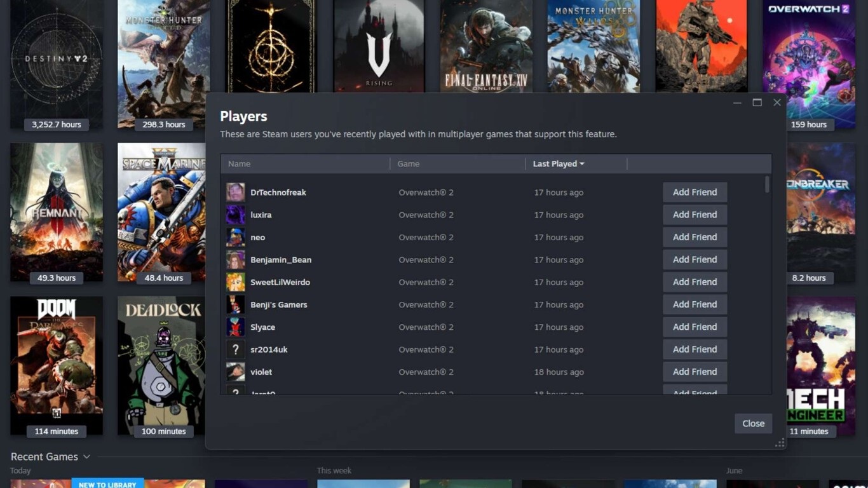
Task: Add Benjamin_Bean as a friend
Action: click(695, 260)
